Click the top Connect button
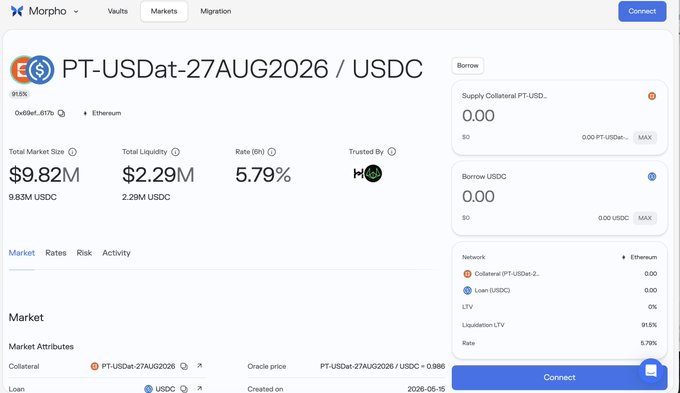 pyautogui.click(x=642, y=11)
